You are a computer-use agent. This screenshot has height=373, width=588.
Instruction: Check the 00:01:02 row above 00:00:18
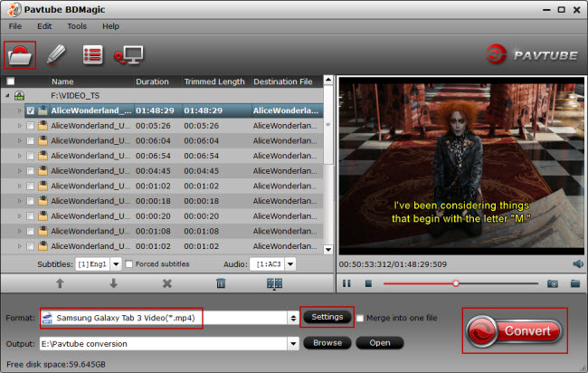pyautogui.click(x=31, y=186)
